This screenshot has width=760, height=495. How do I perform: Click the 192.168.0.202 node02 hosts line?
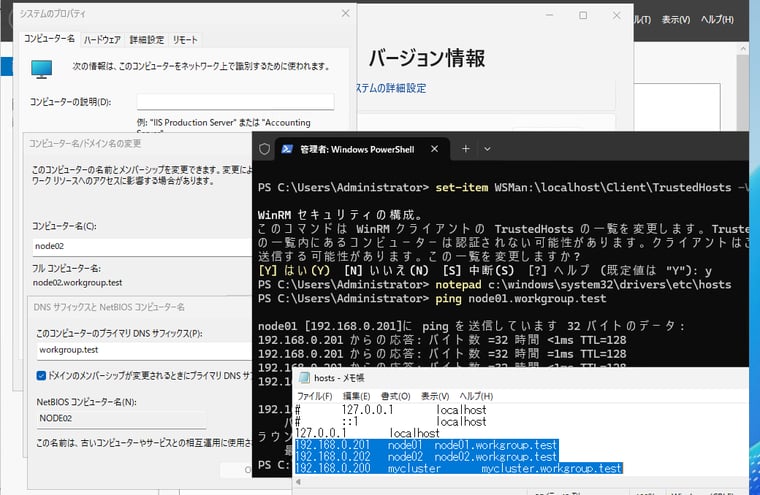(427, 457)
